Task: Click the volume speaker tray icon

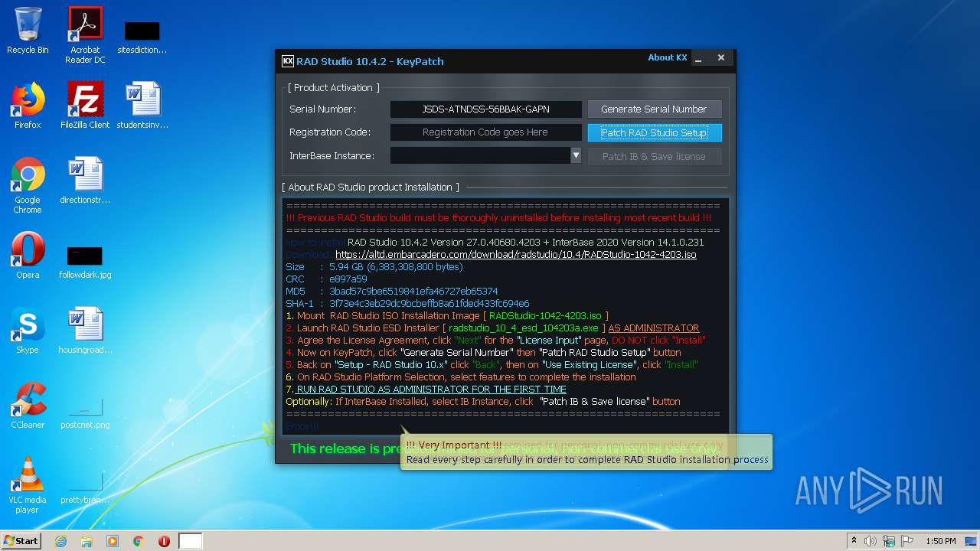Action: (x=871, y=541)
